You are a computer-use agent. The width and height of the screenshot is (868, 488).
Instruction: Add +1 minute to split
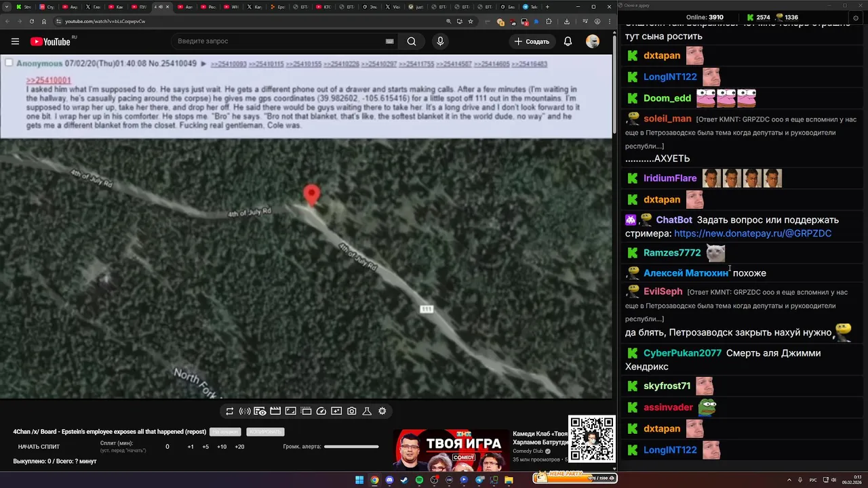tap(191, 447)
